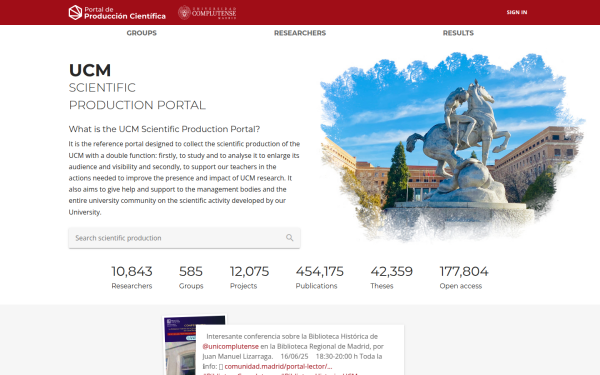Focus the Search scientific production field
Viewport: 600px width, 375px height.
(x=184, y=238)
